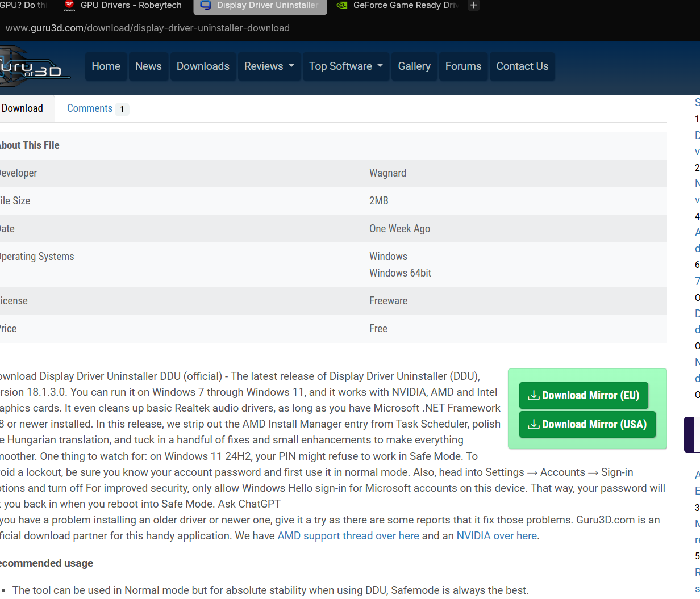The width and height of the screenshot is (700, 599).
Task: Click the comment count badge '1'
Action: coord(122,109)
